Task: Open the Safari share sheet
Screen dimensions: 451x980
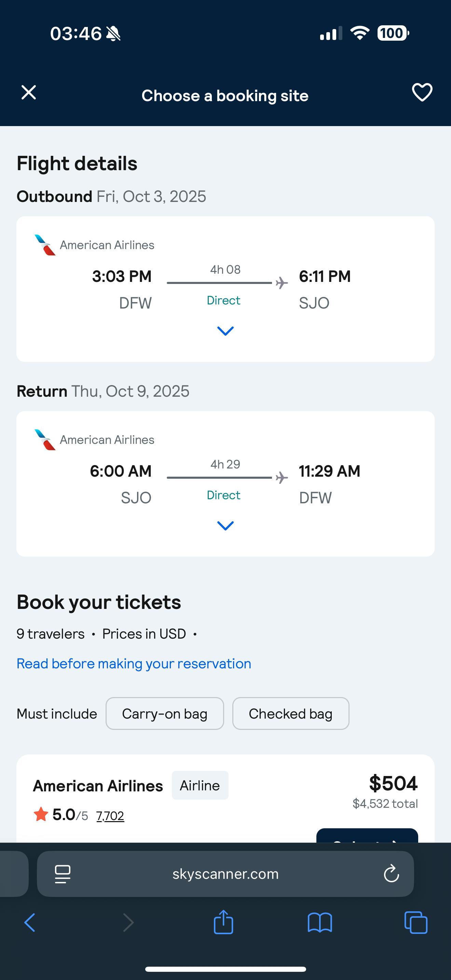Action: coord(223,922)
